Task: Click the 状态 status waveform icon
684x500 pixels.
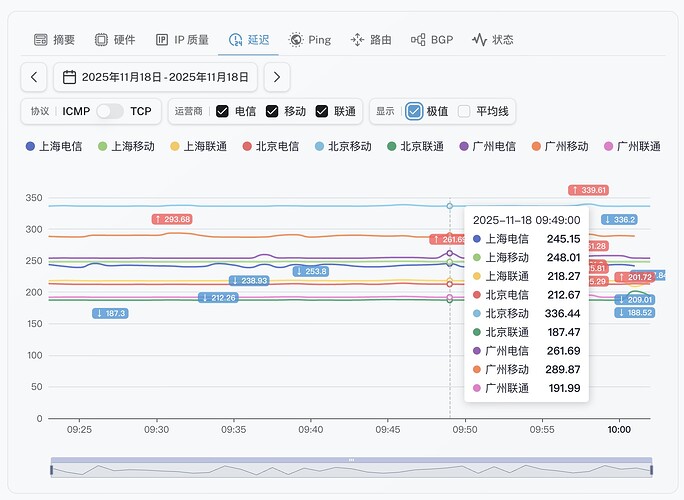Action: click(x=480, y=40)
